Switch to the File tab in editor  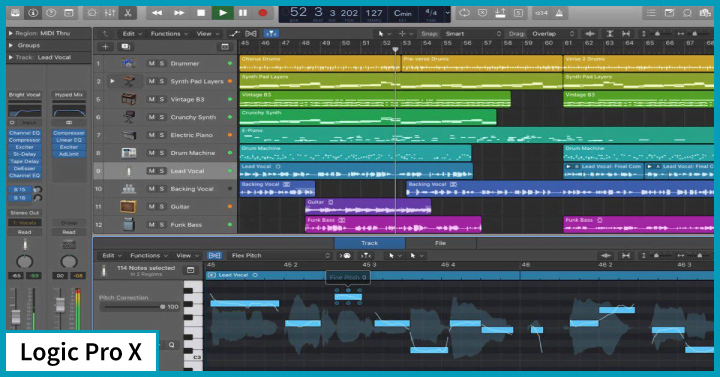coord(440,243)
